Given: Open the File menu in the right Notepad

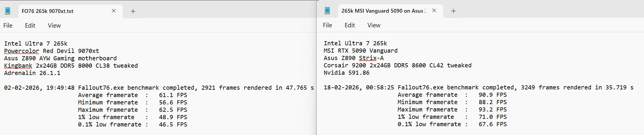Looking at the screenshot, I should [327, 25].
